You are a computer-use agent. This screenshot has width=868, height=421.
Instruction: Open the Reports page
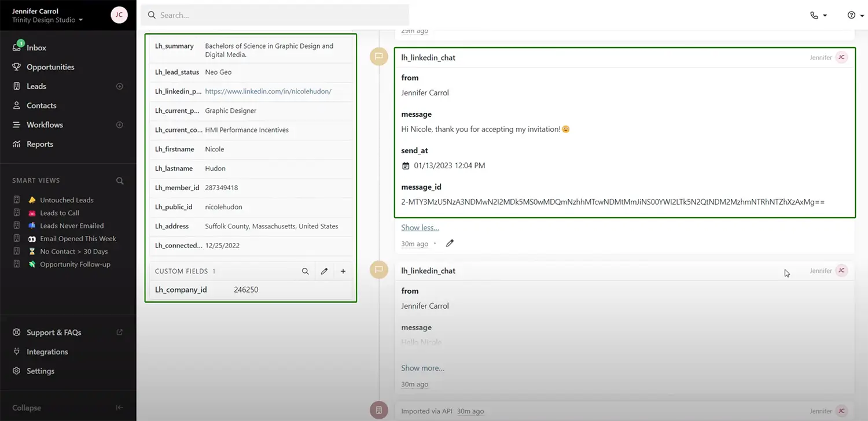click(x=39, y=144)
